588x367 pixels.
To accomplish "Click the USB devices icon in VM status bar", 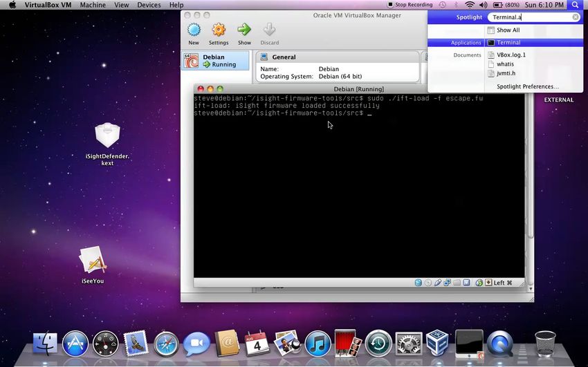I will click(438, 283).
